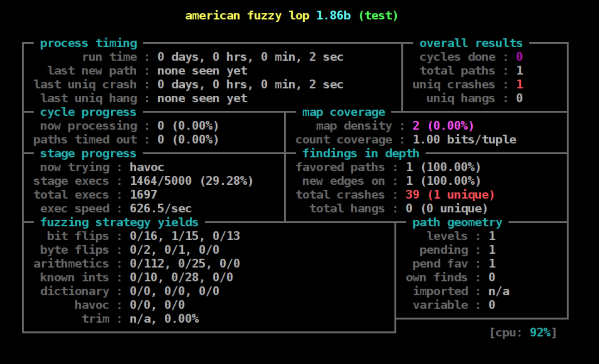Click the cycle progress header

88,112
